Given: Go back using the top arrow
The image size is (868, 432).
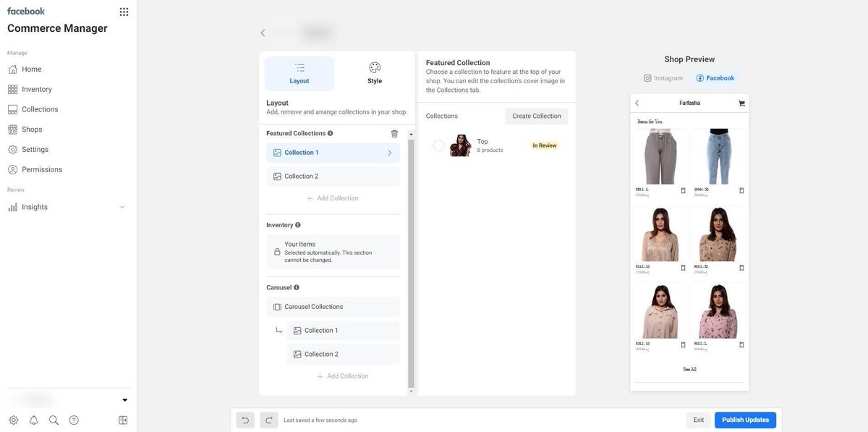Looking at the screenshot, I should click(263, 33).
